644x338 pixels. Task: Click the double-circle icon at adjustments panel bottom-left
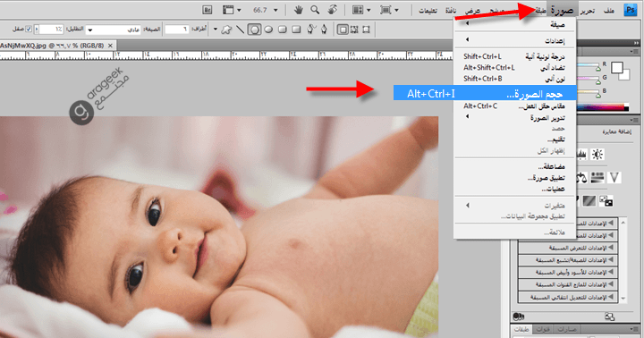coord(519,317)
